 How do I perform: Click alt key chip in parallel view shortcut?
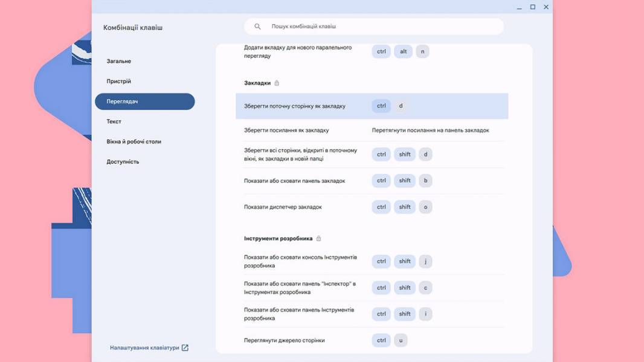point(404,51)
